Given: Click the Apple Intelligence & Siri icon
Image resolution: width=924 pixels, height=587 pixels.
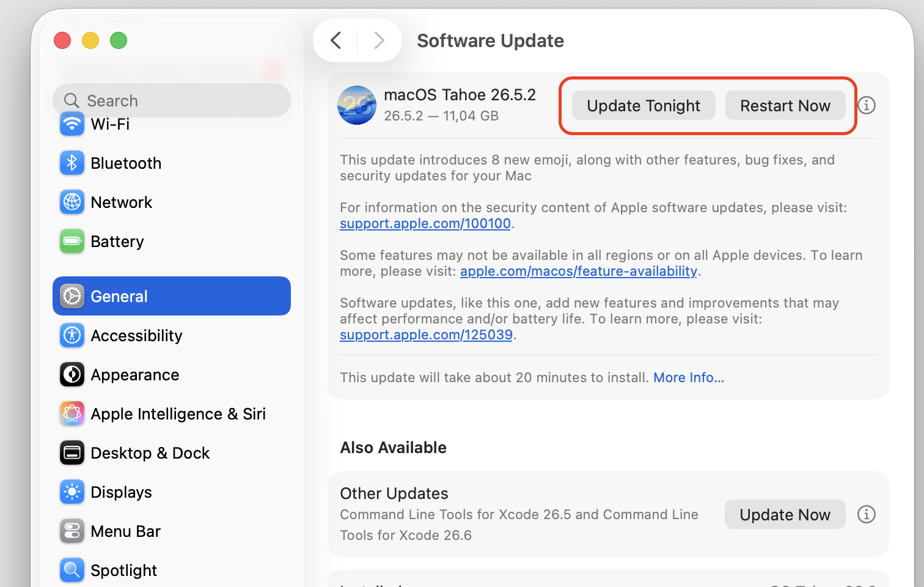Looking at the screenshot, I should pyautogui.click(x=72, y=414).
